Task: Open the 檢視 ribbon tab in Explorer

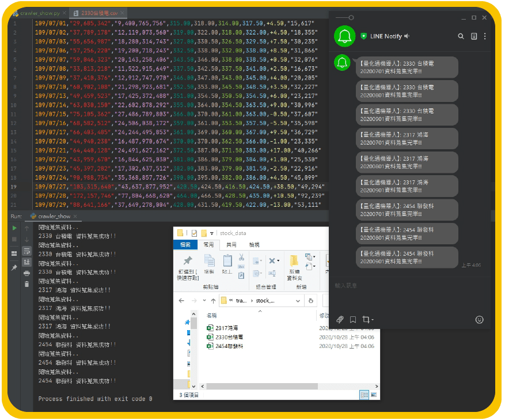Action: tap(254, 245)
